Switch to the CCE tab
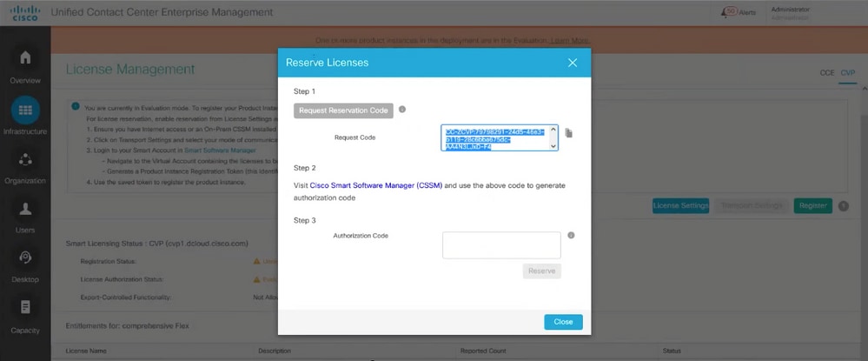The width and height of the screenshot is (868, 361). (x=827, y=73)
